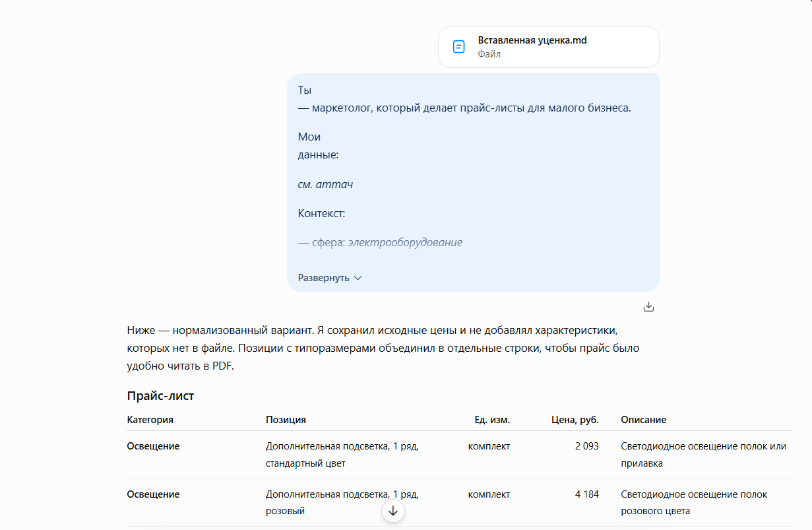812x530 pixels.
Task: Select the Ед. изм. column header
Action: tap(492, 420)
